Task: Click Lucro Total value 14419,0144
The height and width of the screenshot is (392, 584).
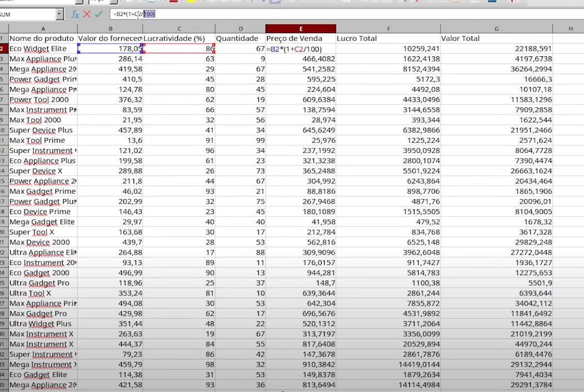Action: tap(388, 365)
